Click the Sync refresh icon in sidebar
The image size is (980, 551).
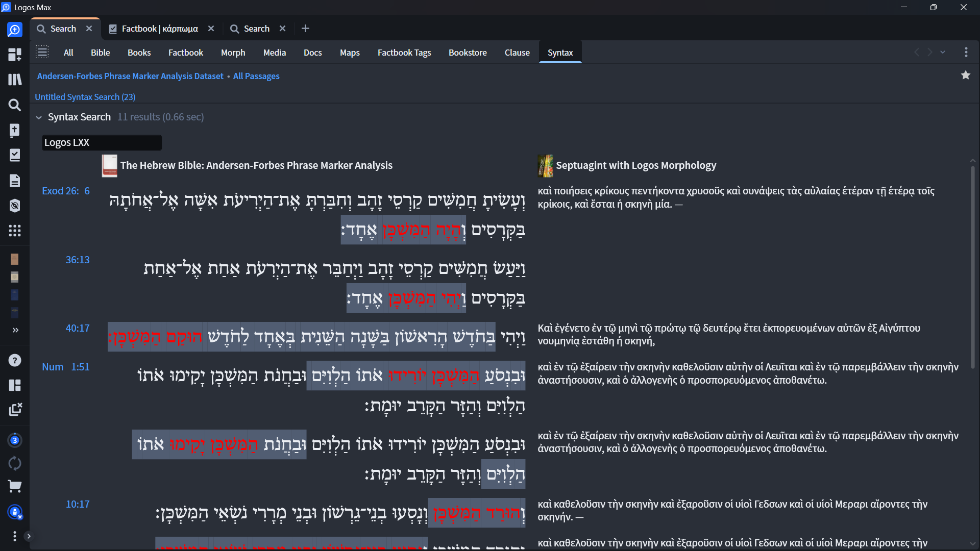click(15, 463)
